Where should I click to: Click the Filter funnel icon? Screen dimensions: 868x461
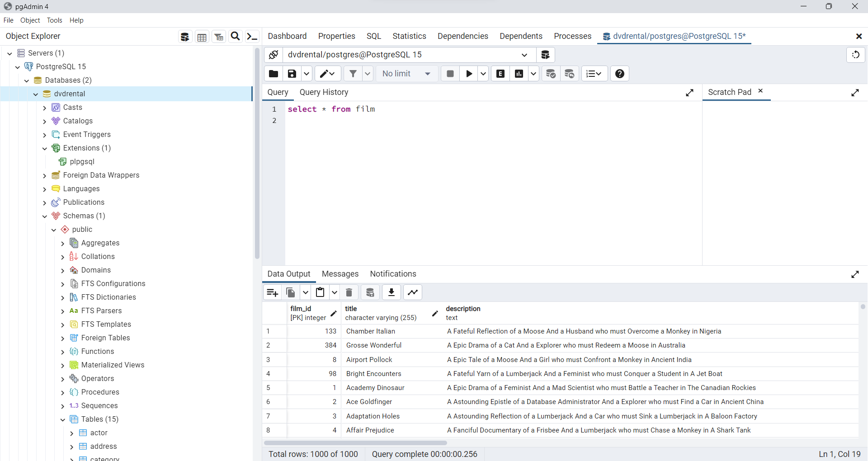click(353, 74)
